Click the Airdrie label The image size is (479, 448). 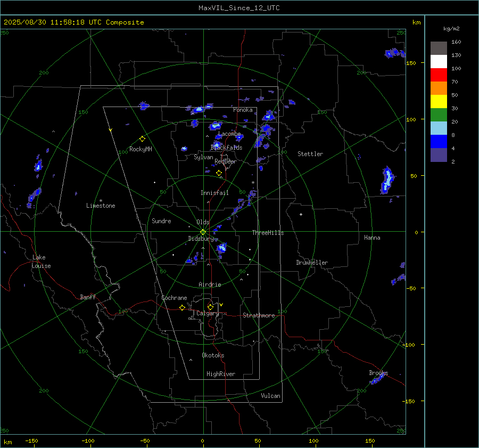pyautogui.click(x=210, y=284)
